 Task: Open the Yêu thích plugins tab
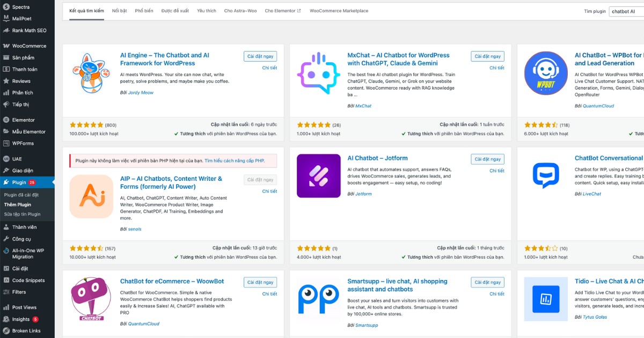coord(207,10)
